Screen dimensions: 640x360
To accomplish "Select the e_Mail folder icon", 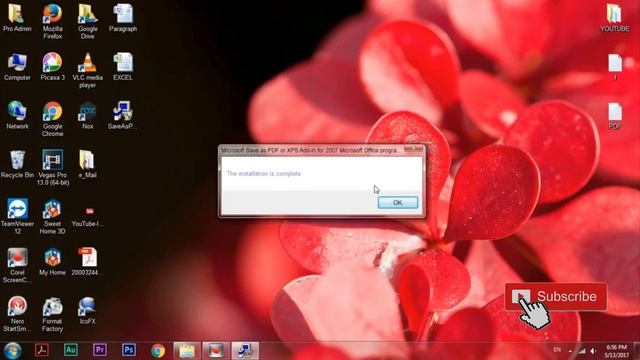I will [87, 164].
